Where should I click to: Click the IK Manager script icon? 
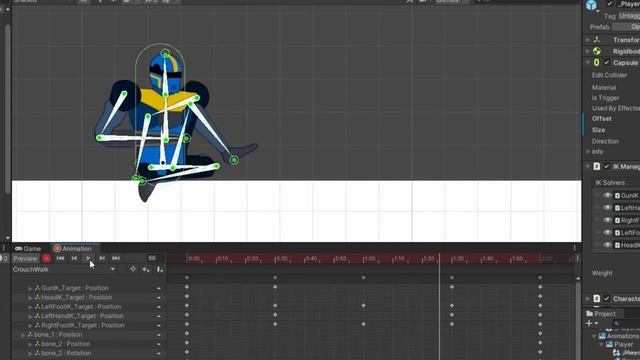597,166
